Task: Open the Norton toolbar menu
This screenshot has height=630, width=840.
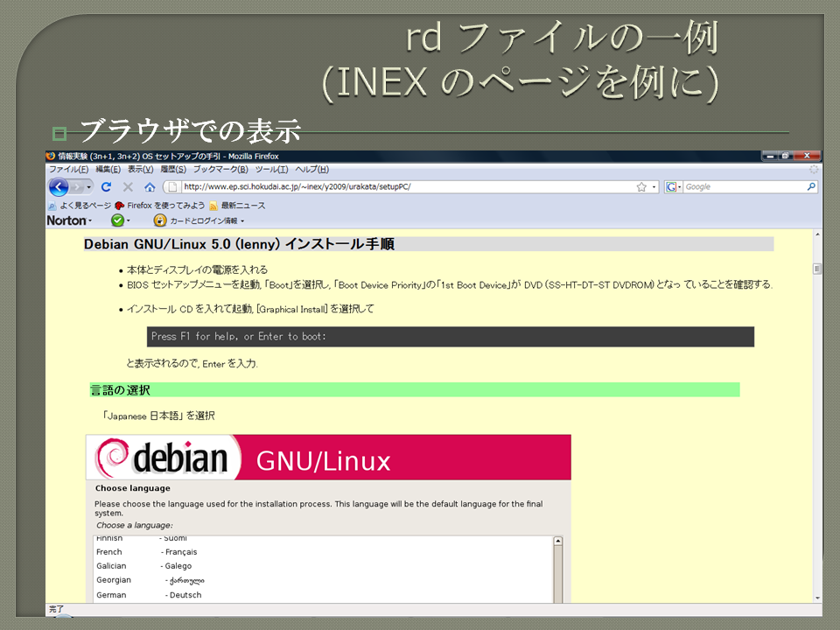Action: (x=69, y=220)
